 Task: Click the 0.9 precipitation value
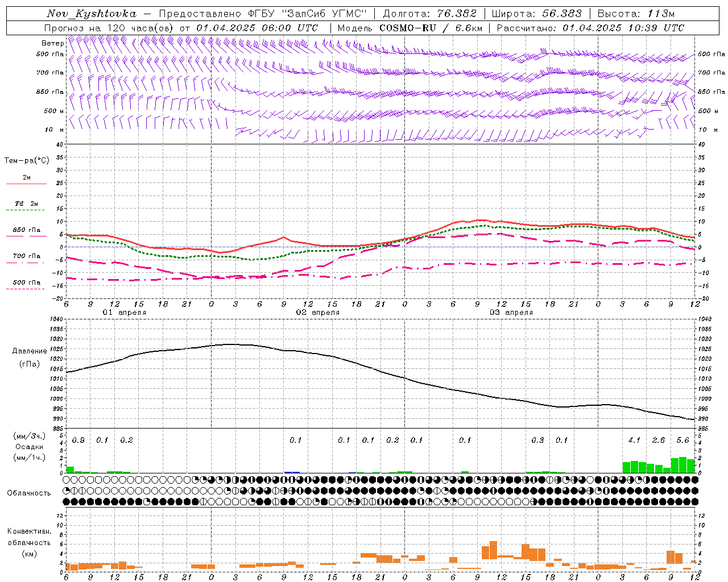pyautogui.click(x=78, y=440)
